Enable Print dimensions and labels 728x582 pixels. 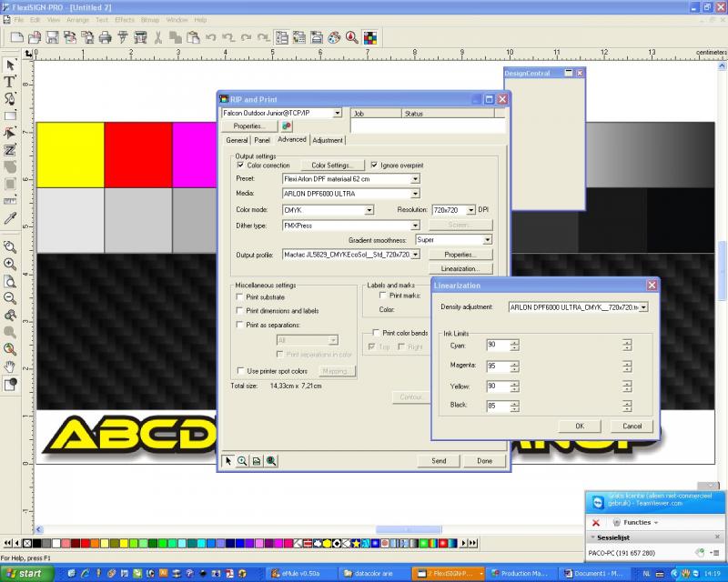(240, 310)
